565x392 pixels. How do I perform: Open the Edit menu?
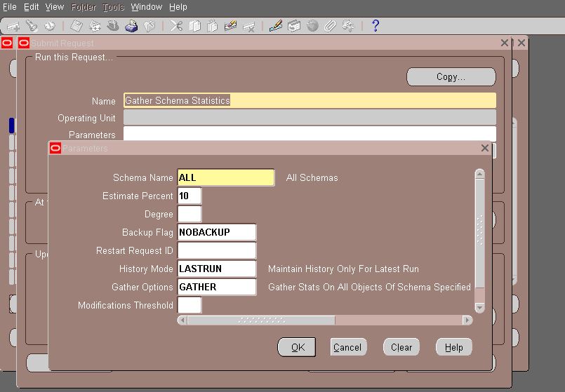coord(32,7)
